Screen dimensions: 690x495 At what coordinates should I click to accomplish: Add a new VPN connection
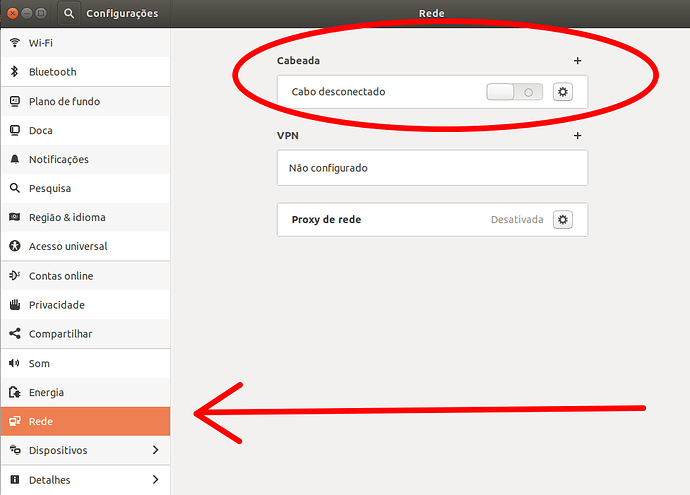577,135
